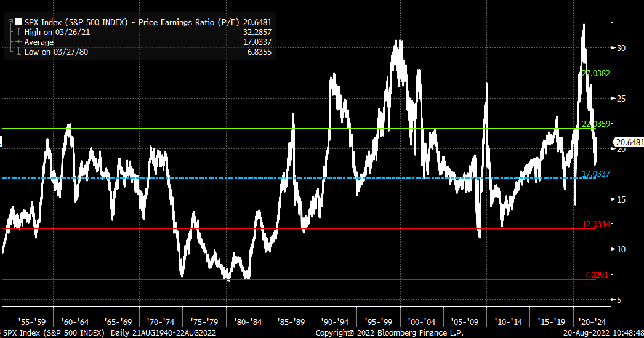Click the Daily 21AUG1940-22AUG2022 footer text
The image size is (644, 338).
pos(164,332)
